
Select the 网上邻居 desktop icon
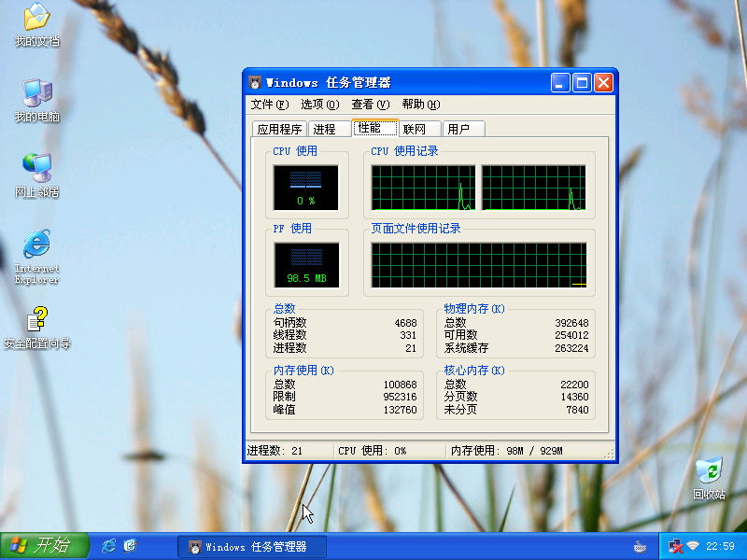(36, 175)
